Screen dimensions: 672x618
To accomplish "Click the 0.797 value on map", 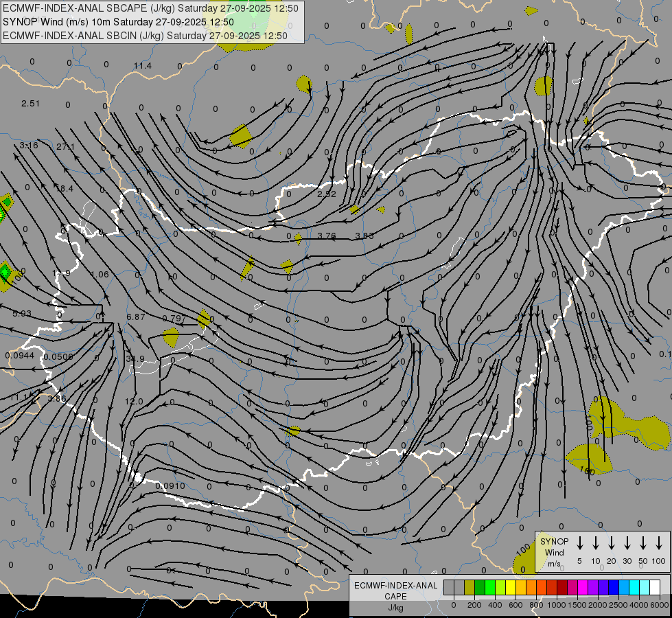I will coord(174,318).
